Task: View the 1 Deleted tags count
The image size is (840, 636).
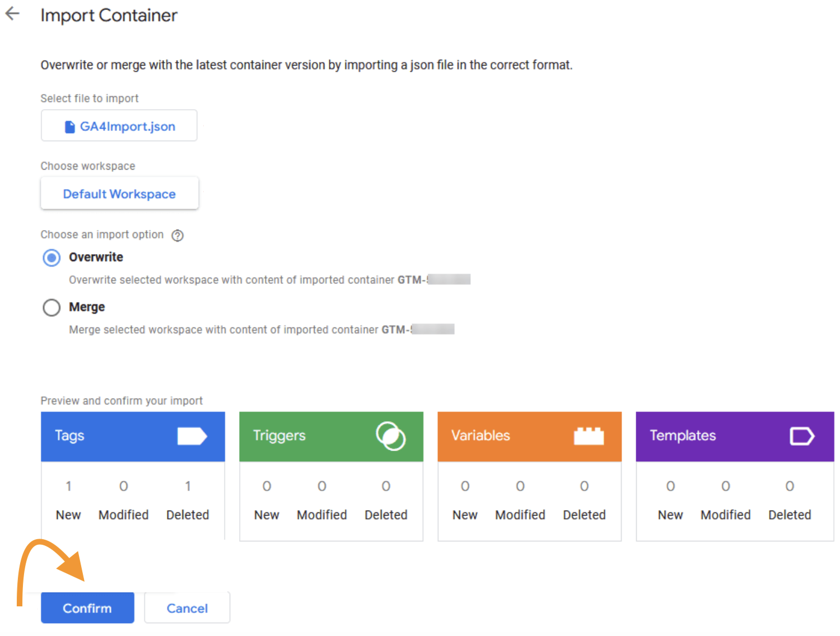Action: coord(188,487)
